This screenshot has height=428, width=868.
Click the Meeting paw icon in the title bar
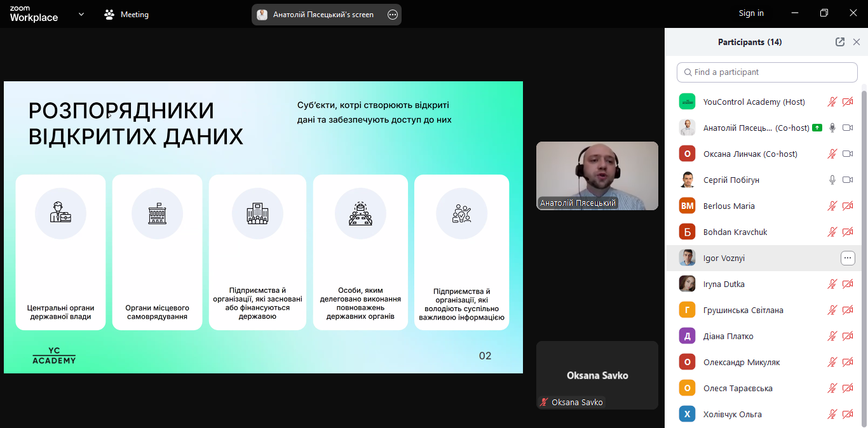pyautogui.click(x=110, y=14)
